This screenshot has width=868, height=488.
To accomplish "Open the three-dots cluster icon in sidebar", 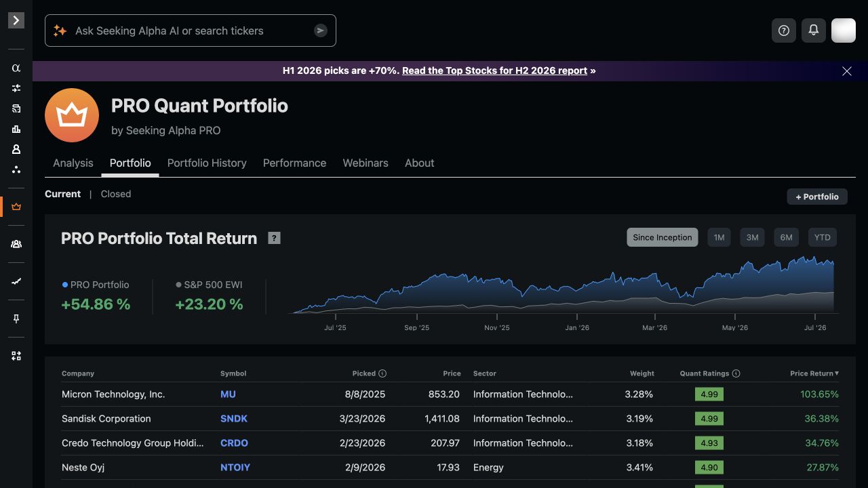I will [x=16, y=169].
